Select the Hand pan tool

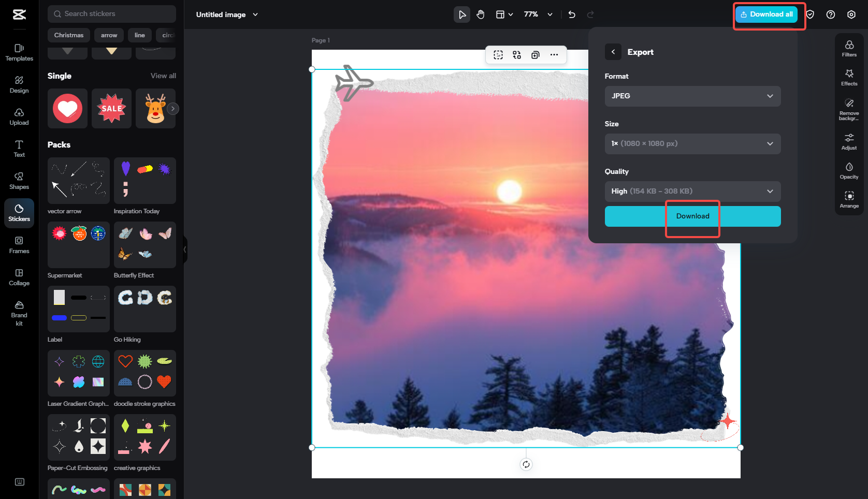(x=480, y=14)
